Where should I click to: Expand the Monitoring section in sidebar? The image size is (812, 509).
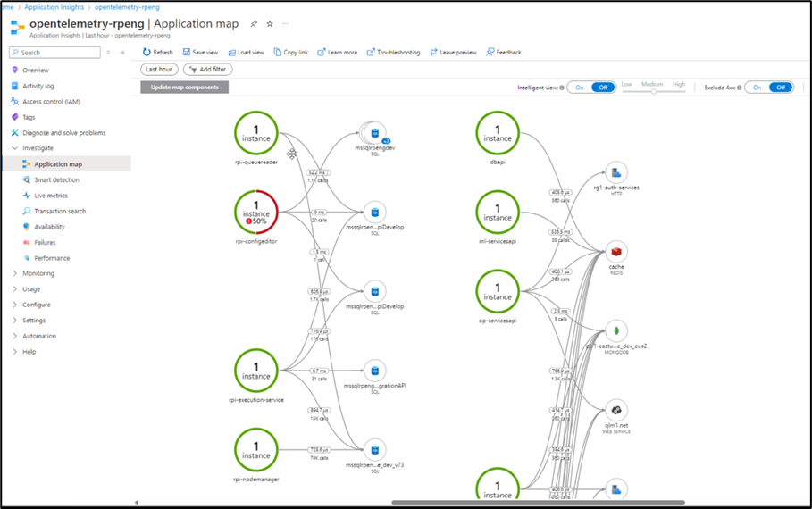pos(14,273)
